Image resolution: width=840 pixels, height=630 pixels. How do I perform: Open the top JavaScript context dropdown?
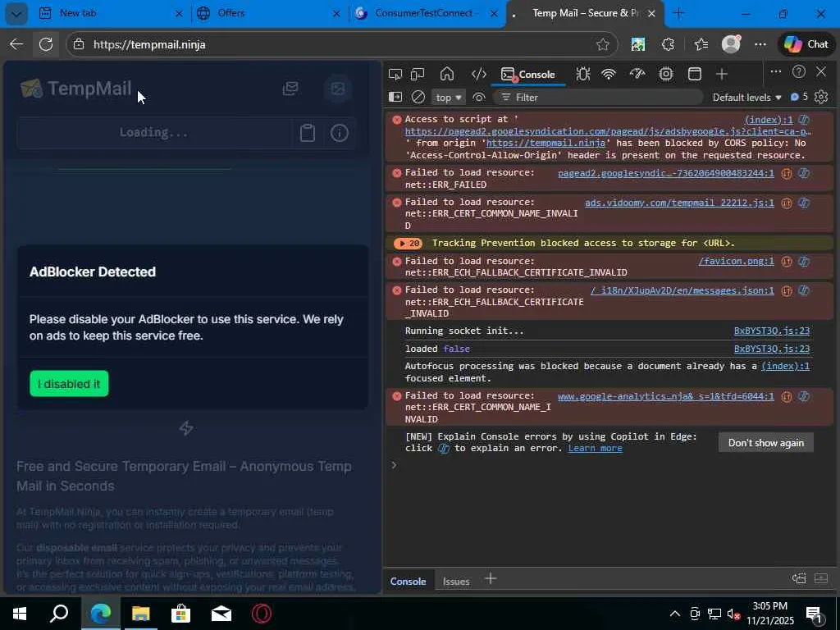click(x=449, y=98)
